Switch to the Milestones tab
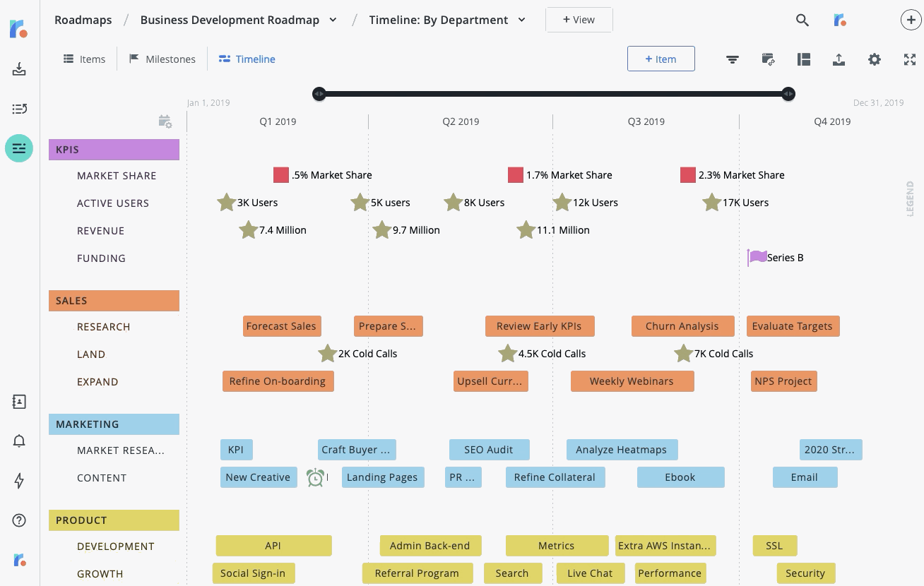Viewport: 924px width, 586px height. coord(162,59)
